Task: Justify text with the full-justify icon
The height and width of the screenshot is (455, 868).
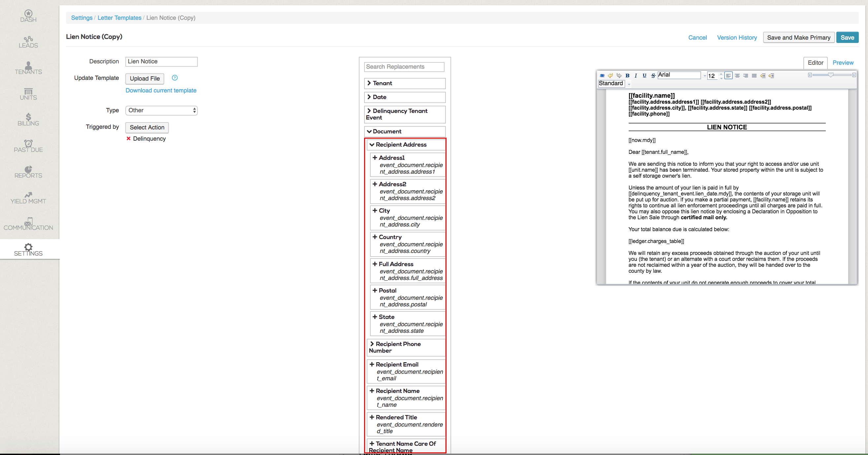Action: tap(754, 76)
